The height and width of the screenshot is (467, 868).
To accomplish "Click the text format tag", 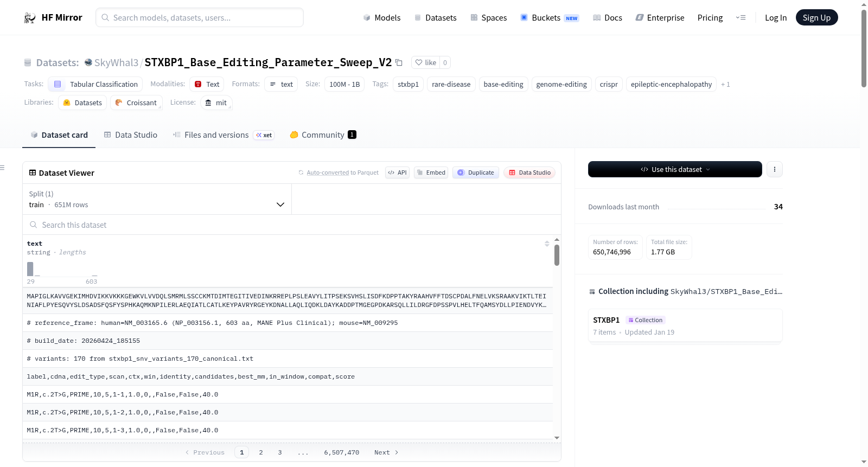I will point(281,84).
